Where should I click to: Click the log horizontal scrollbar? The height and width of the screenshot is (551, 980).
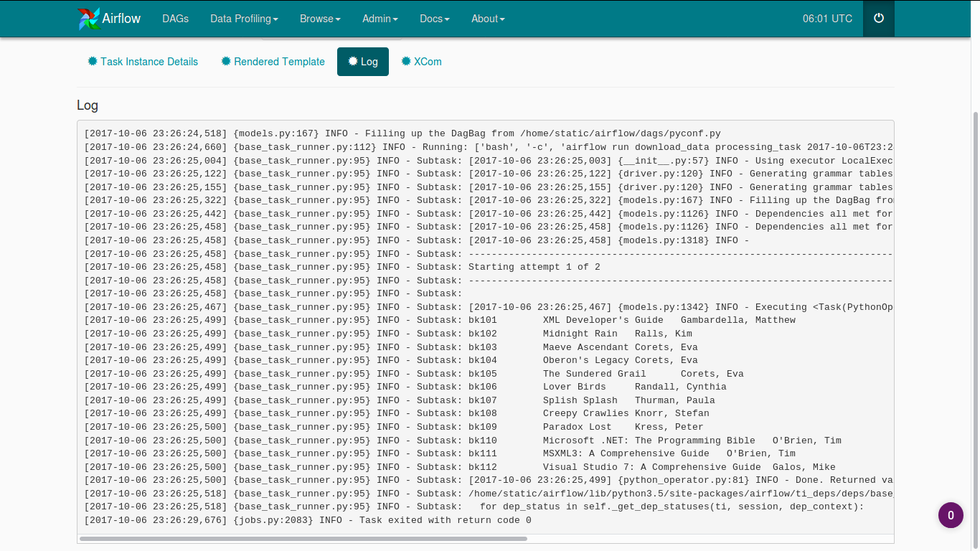[x=305, y=538]
